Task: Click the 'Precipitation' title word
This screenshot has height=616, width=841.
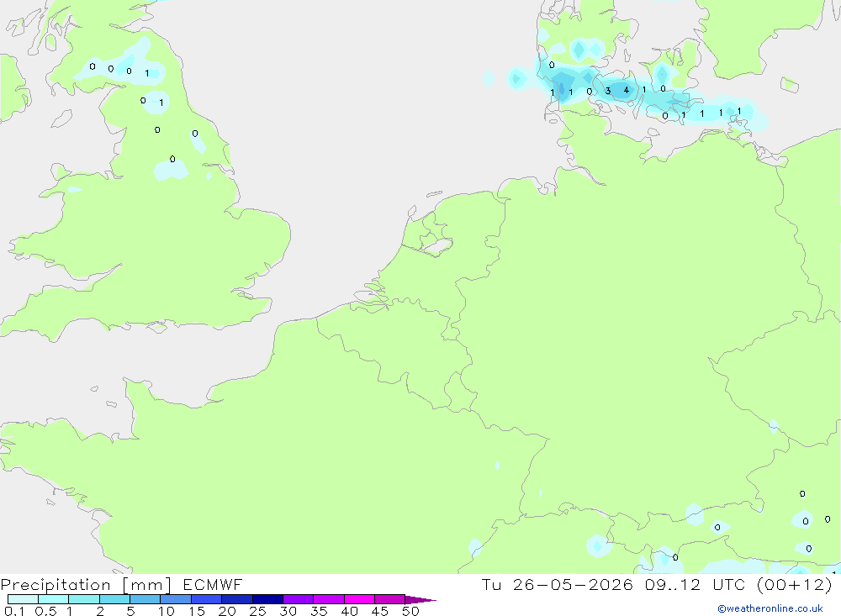Action: pyautogui.click(x=56, y=585)
